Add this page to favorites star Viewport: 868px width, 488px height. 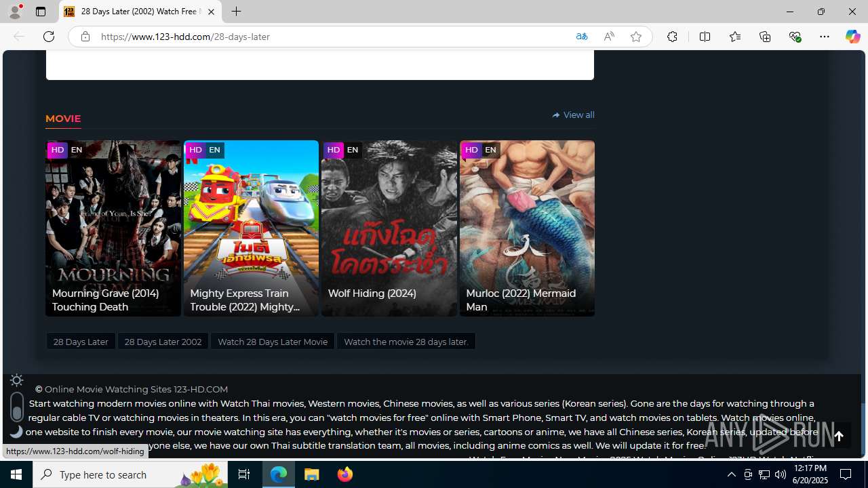point(635,37)
